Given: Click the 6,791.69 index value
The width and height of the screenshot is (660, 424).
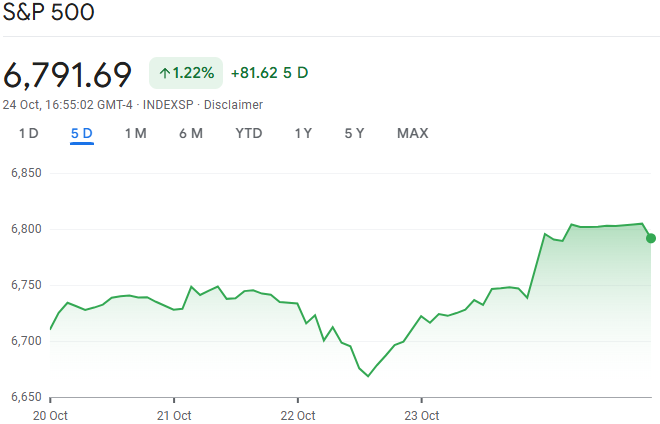Looking at the screenshot, I should click(67, 75).
